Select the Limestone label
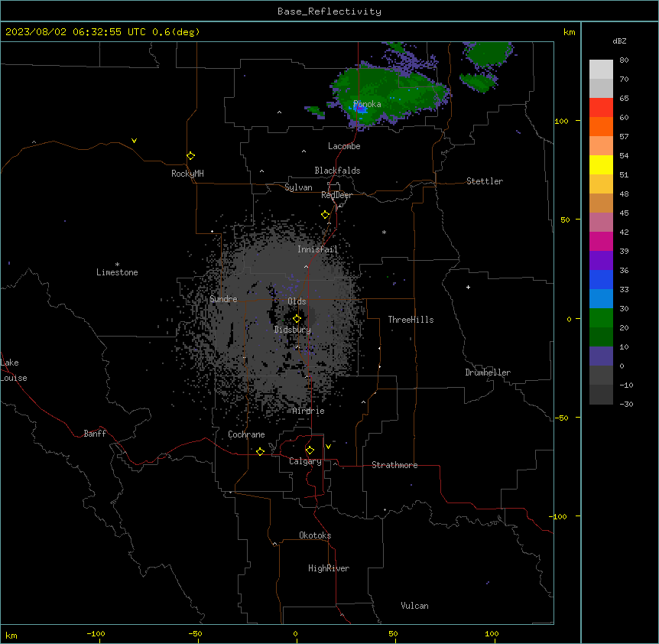This screenshot has height=644, width=659. (x=117, y=272)
